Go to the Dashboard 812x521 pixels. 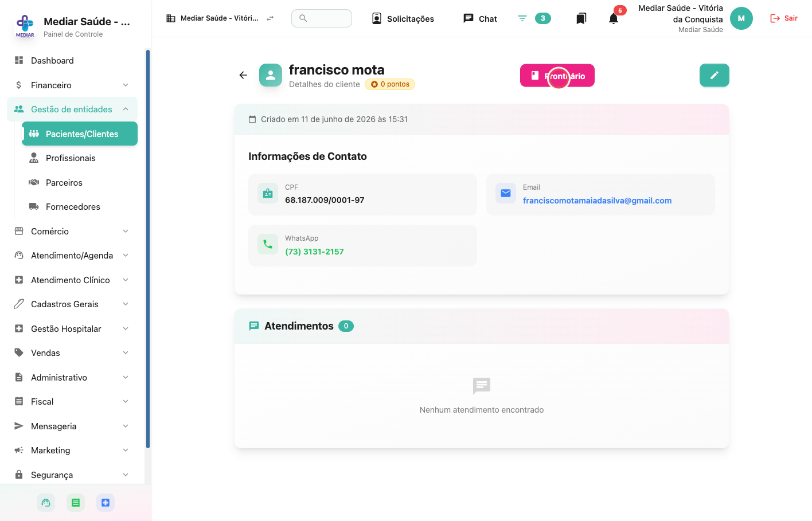coord(72,60)
